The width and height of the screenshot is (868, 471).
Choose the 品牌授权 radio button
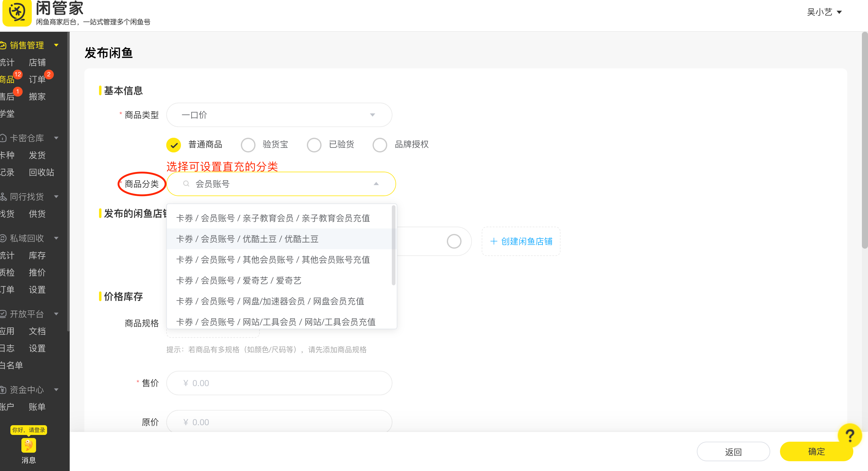[x=380, y=145]
